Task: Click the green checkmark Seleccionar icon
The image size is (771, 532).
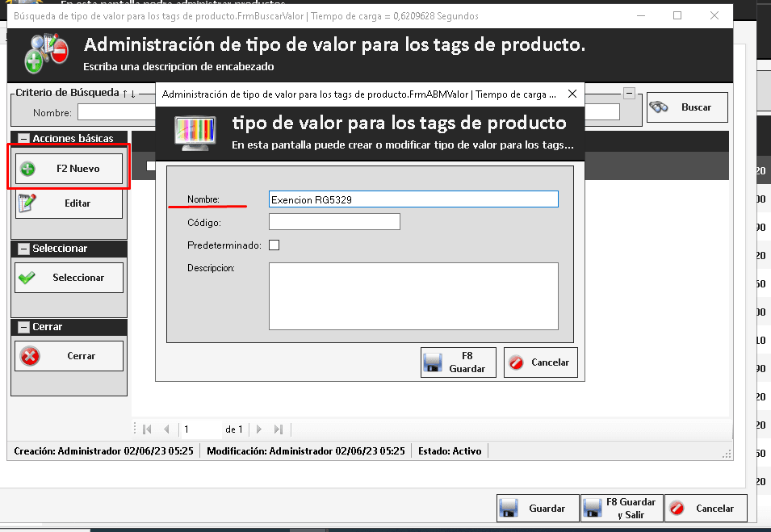Action: 27,278
